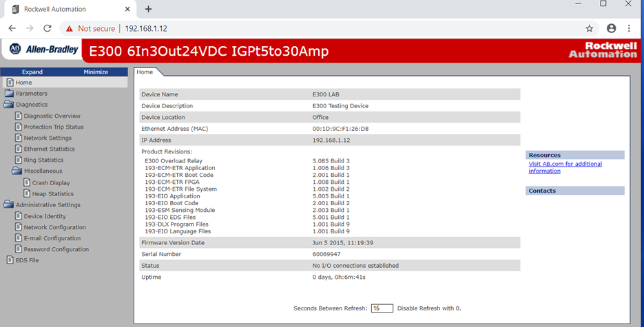
Task: Collapse the Administrative Settings folder
Action: coord(9,204)
